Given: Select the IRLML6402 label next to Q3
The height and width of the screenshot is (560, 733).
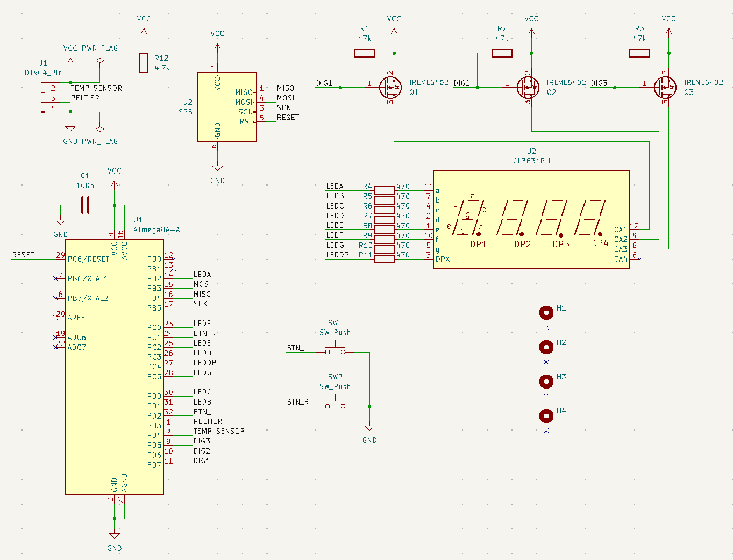Looking at the screenshot, I should (x=704, y=82).
